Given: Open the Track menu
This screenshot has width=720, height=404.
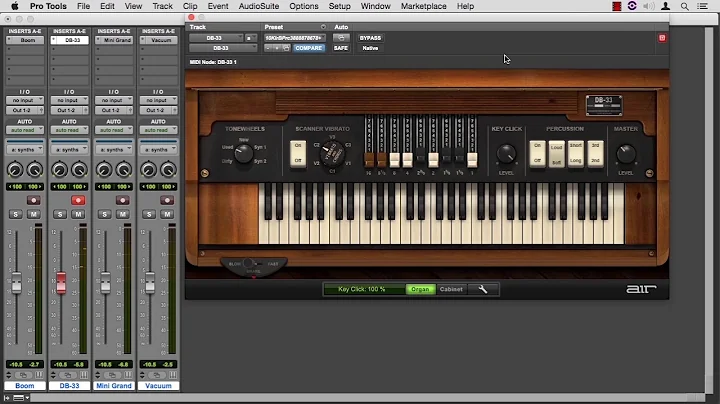Looking at the screenshot, I should click(x=162, y=6).
